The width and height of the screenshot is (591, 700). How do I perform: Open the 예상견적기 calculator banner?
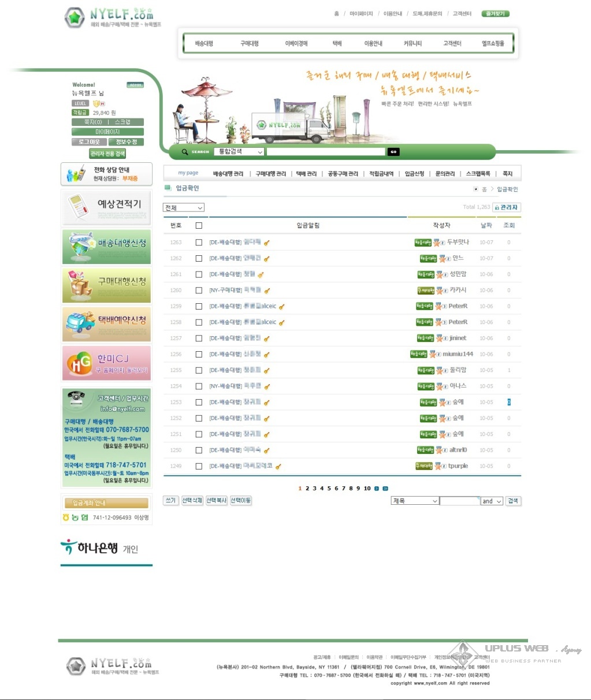pos(106,207)
